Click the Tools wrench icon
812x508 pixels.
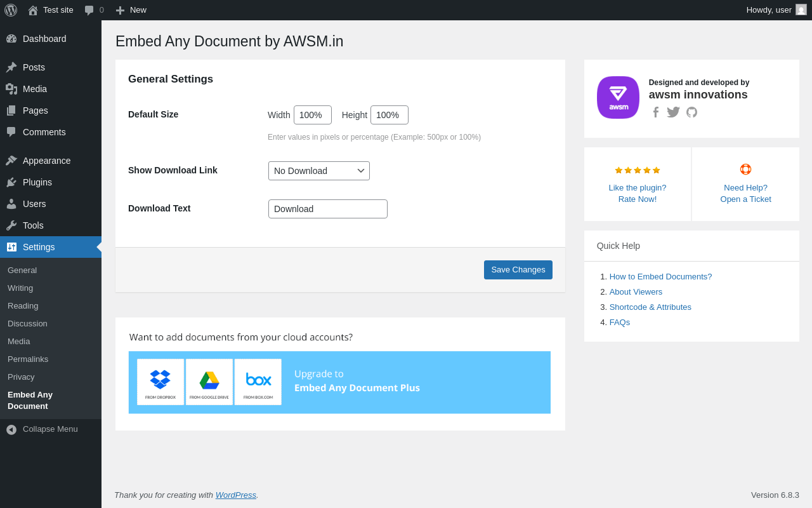(x=11, y=225)
